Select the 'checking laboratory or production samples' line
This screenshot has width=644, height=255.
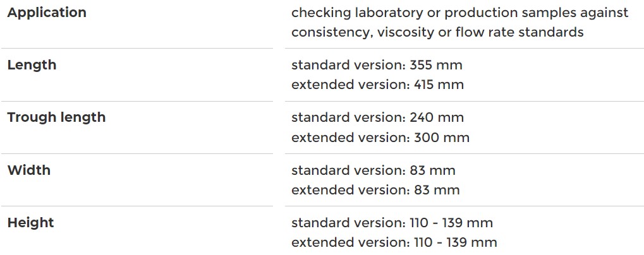(x=459, y=13)
